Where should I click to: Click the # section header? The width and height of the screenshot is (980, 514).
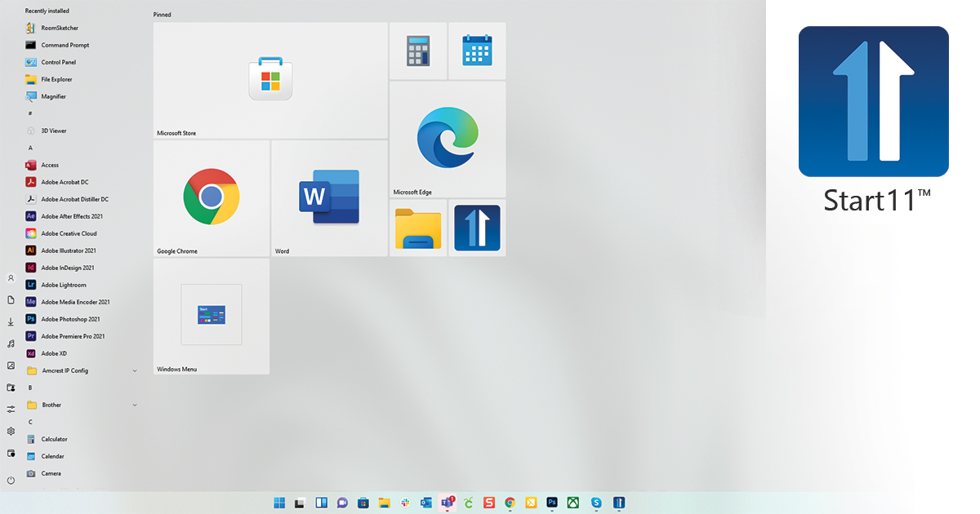[x=30, y=113]
